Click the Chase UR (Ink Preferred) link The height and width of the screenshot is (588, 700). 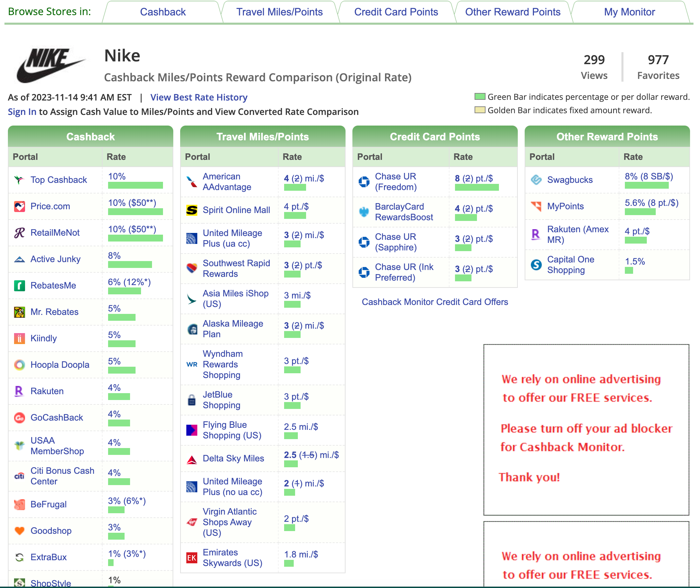point(404,272)
